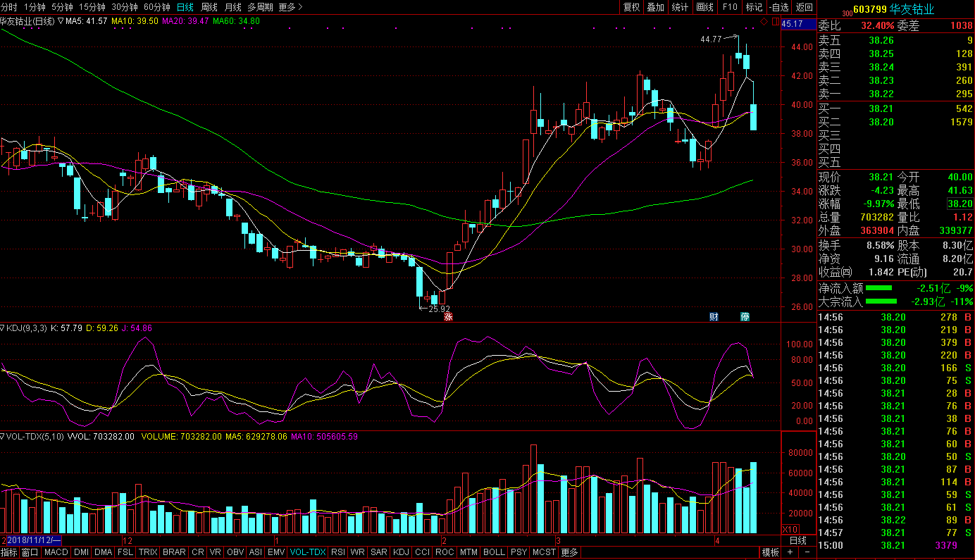
Task: Click the diamond icon at chart top right
Action: coord(763,22)
